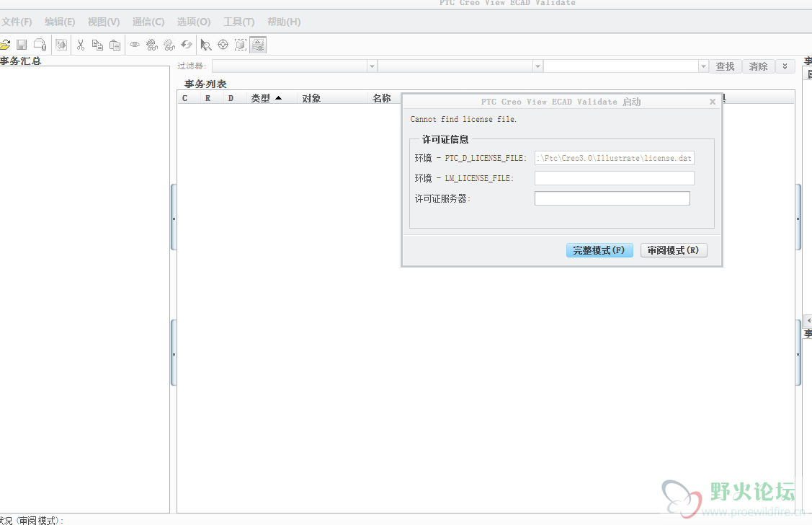The height and width of the screenshot is (525, 812).
Task: Toggle the highlighted layers toolbar icon
Action: tap(258, 45)
